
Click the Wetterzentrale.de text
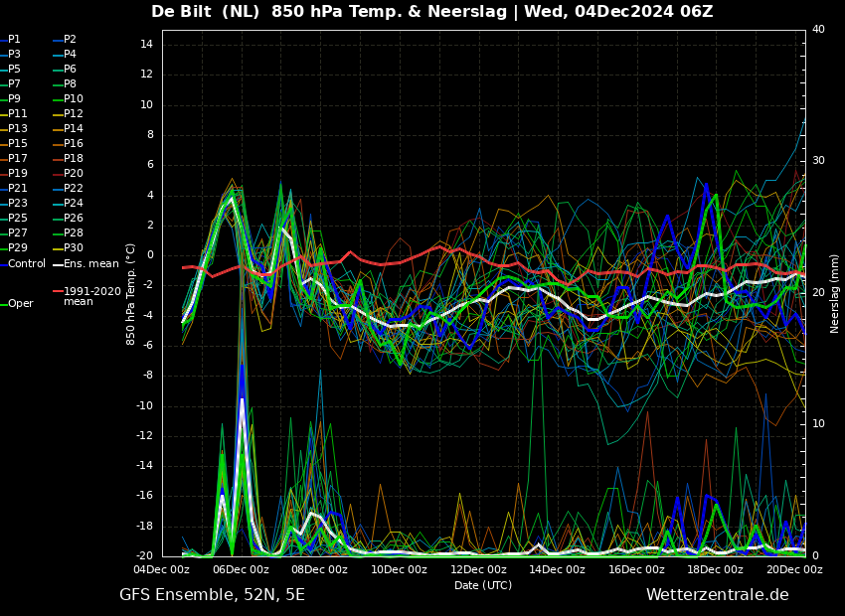(x=717, y=595)
